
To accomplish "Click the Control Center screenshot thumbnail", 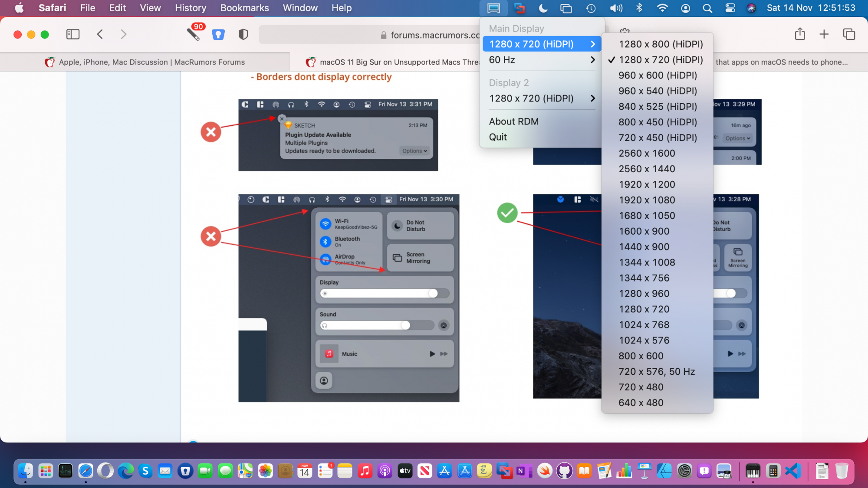I will pyautogui.click(x=349, y=298).
